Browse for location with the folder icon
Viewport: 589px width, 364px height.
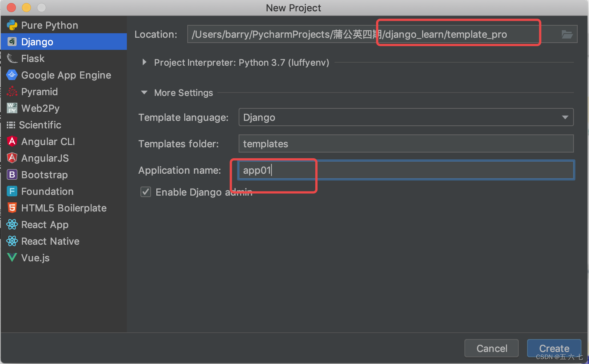(567, 34)
